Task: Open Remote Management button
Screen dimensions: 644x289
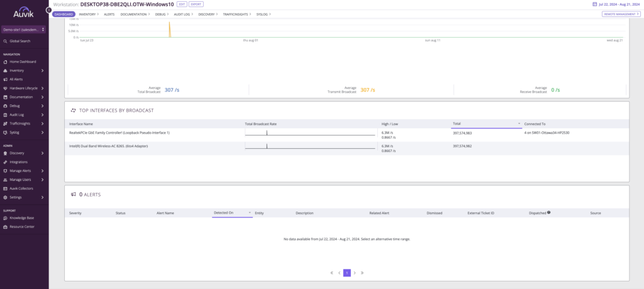Action: click(x=621, y=14)
